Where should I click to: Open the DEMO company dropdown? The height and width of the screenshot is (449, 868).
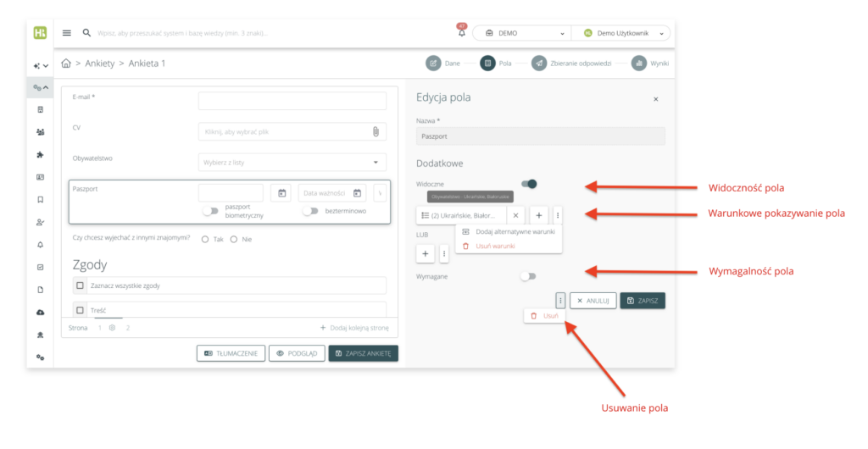(x=525, y=33)
